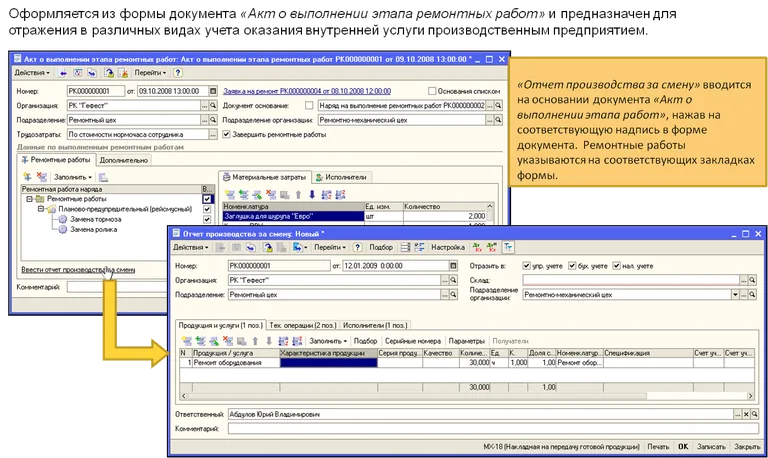Click list-view icon right of top Подбор button
The width and height of the screenshot is (768, 458).
(x=405, y=247)
